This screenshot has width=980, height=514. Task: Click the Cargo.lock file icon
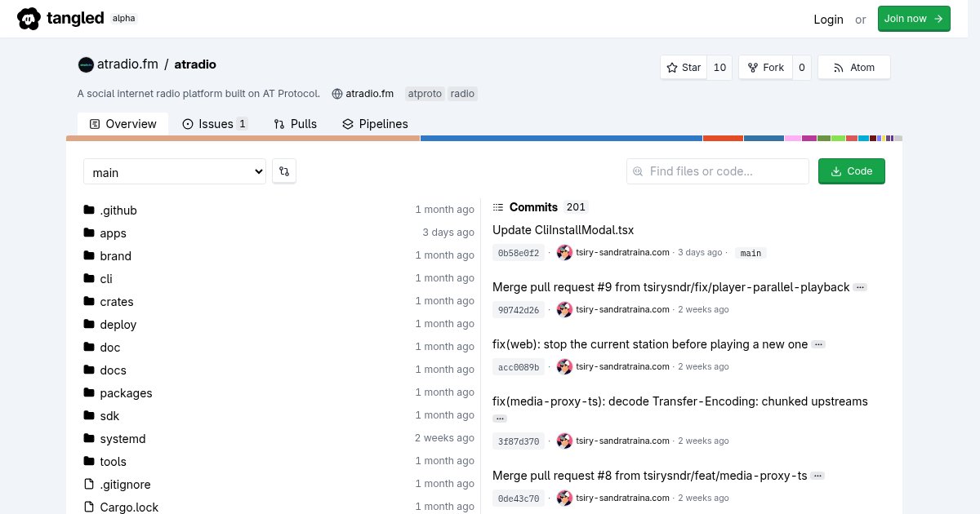(x=89, y=507)
